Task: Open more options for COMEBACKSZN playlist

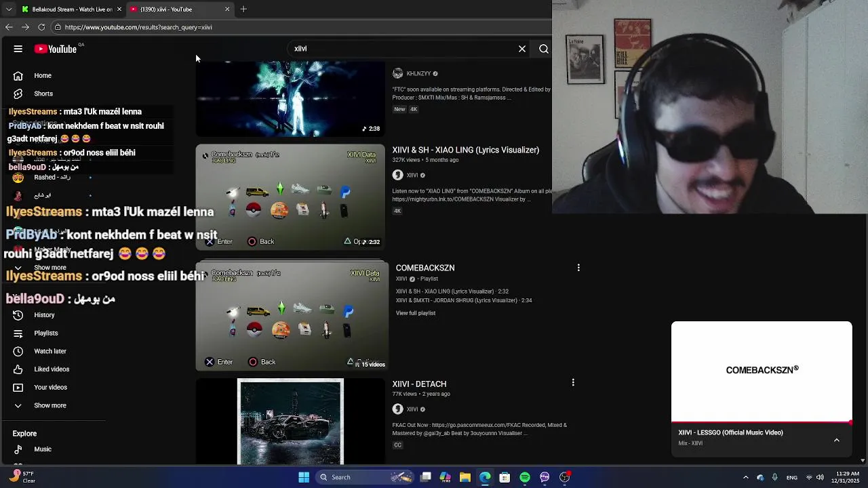Action: pyautogui.click(x=578, y=268)
